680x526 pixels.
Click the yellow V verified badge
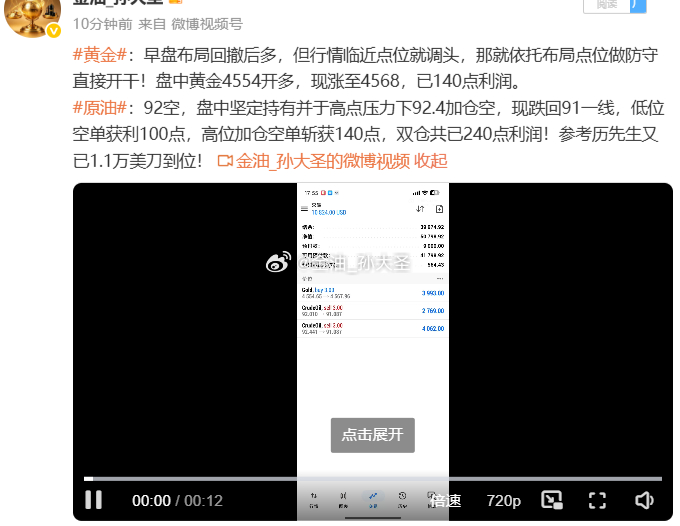(x=54, y=31)
